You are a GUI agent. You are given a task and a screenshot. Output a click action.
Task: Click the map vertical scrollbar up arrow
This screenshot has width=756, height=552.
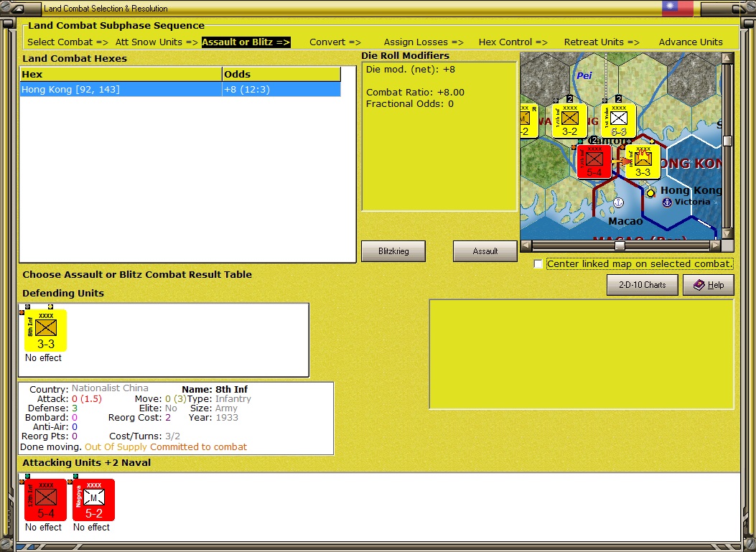tap(727, 58)
